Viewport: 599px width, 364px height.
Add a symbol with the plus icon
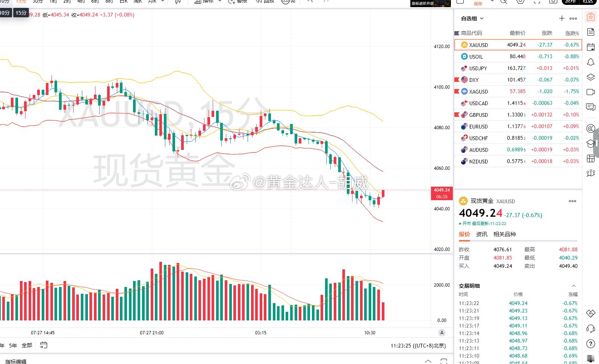562,18
